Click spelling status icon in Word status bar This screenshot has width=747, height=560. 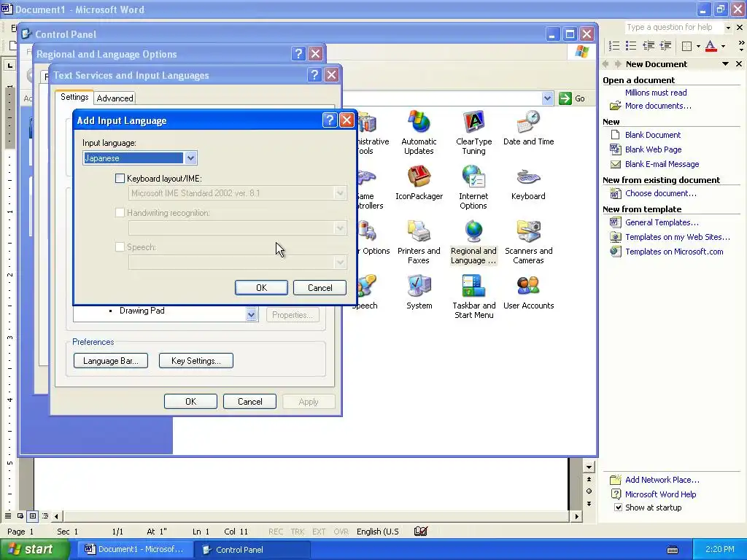point(421,531)
